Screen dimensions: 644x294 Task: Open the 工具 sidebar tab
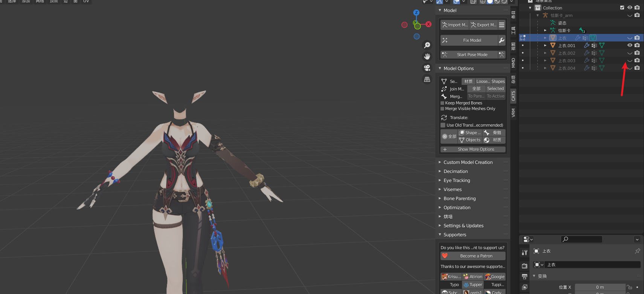pos(513,30)
